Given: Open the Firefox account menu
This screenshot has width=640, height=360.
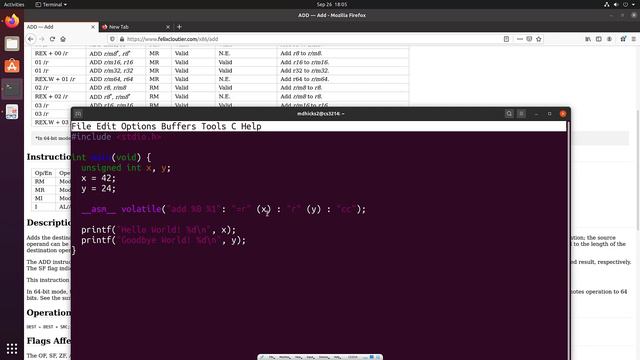Looking at the screenshot, I should (609, 39).
